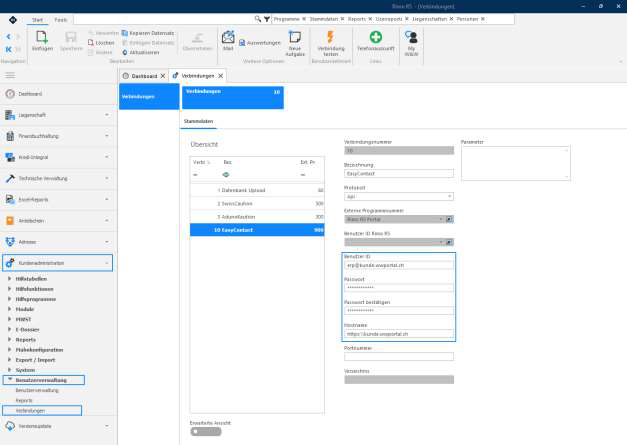Open Dashboard in the sidebar
The image size is (627, 445).
pos(58,94)
